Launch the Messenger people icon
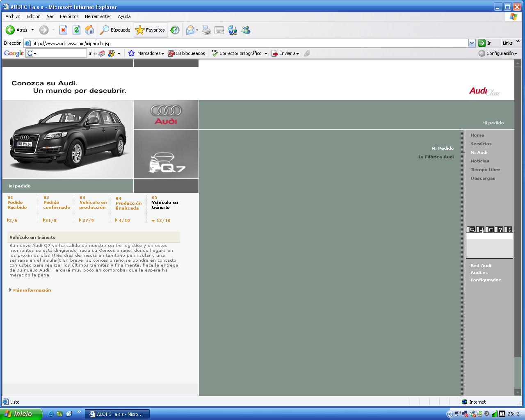525x420 pixels. click(246, 30)
